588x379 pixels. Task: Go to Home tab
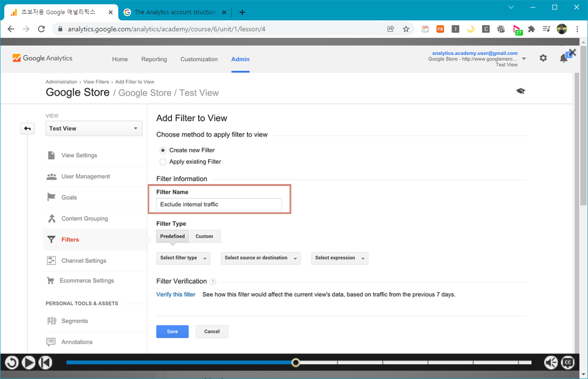(x=120, y=59)
